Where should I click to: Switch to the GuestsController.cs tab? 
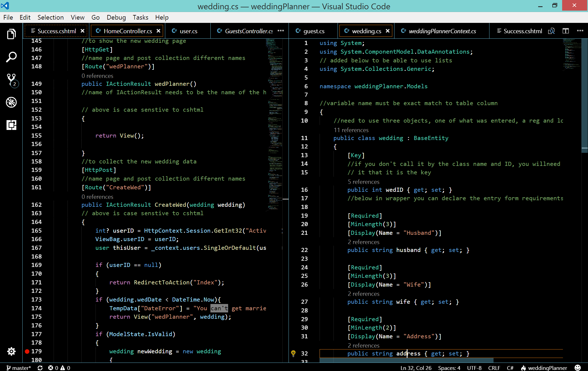245,31
